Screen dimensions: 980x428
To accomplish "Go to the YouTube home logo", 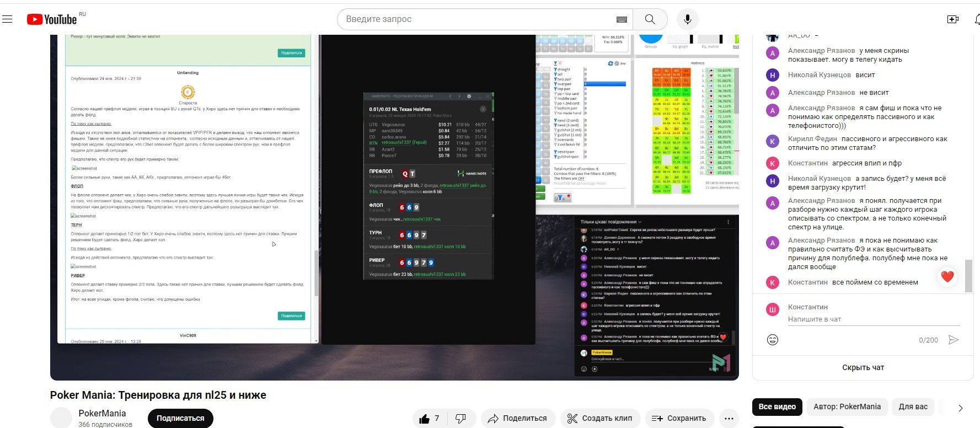I will pos(52,19).
